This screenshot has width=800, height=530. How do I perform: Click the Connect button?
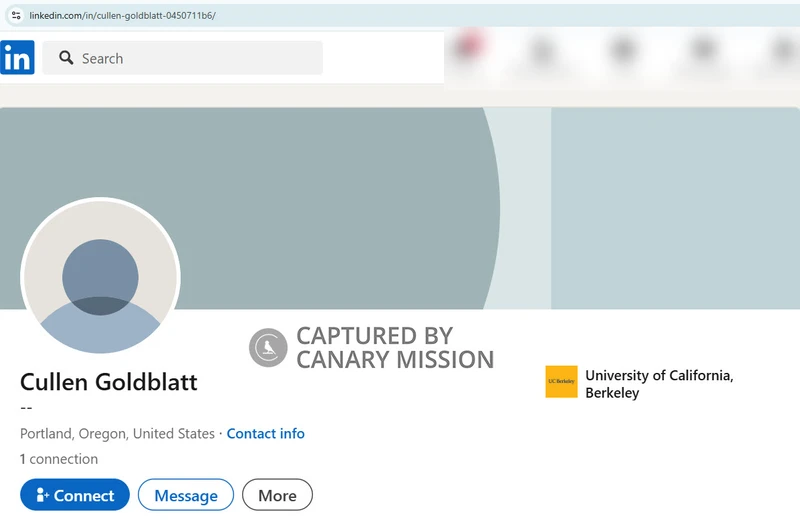coord(75,494)
